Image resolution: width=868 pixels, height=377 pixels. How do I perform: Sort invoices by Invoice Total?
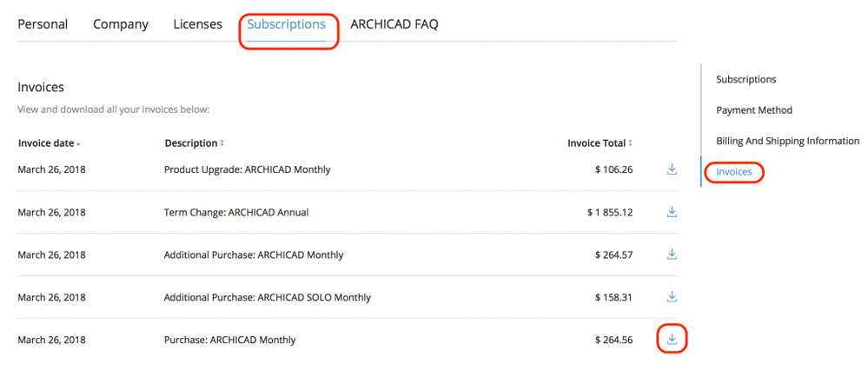click(x=600, y=143)
